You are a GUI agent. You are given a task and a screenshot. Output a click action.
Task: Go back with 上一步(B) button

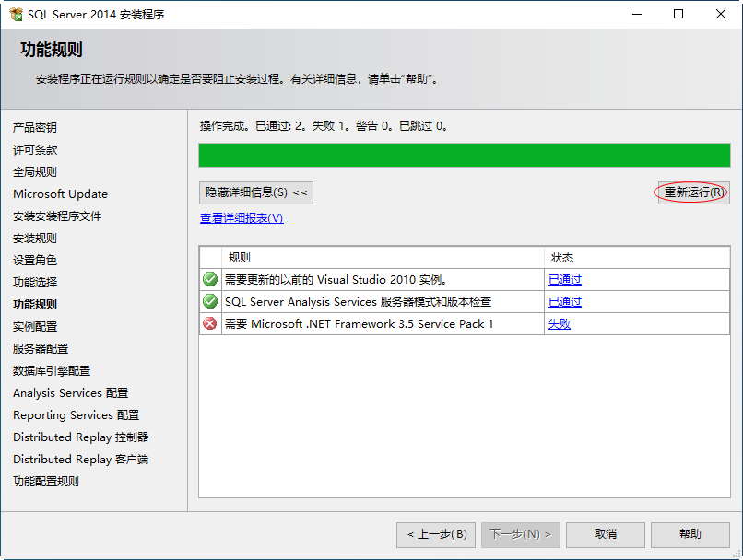(436, 534)
